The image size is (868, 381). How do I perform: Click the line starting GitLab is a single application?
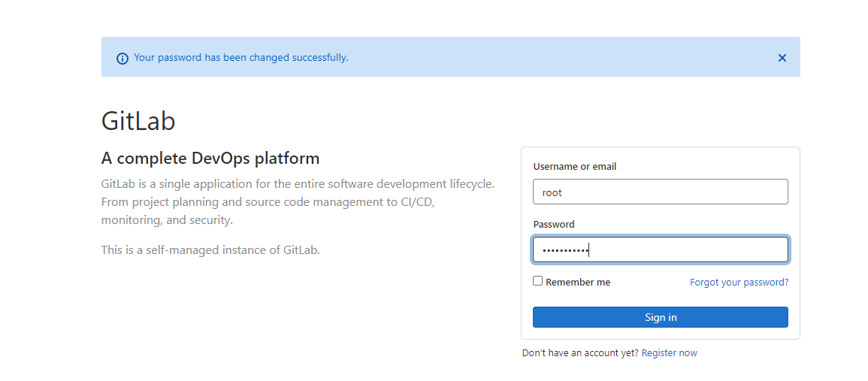pyautogui.click(x=298, y=184)
